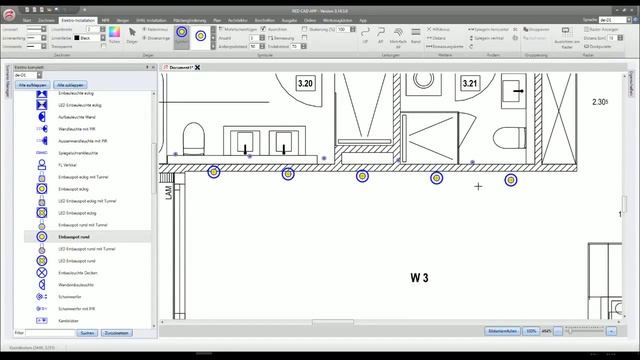Click the Zurücksetzen filter button
The width and height of the screenshot is (640, 360).
pyautogui.click(x=116, y=333)
